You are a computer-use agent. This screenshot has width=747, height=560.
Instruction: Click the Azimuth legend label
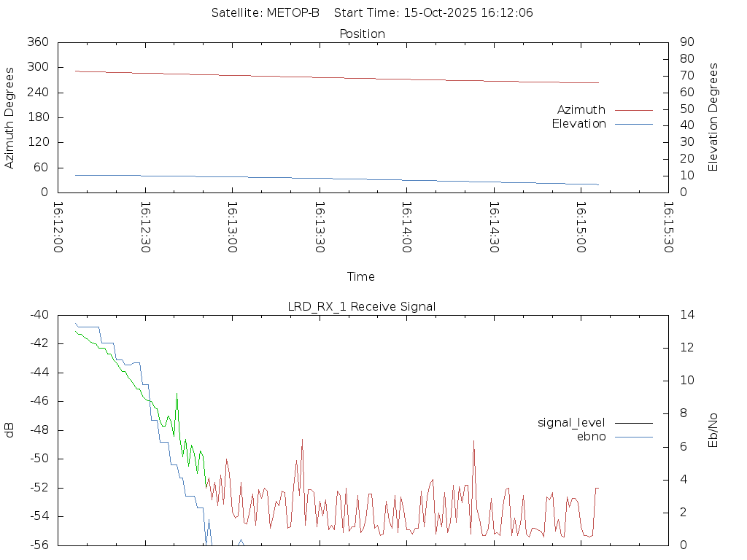(x=581, y=109)
